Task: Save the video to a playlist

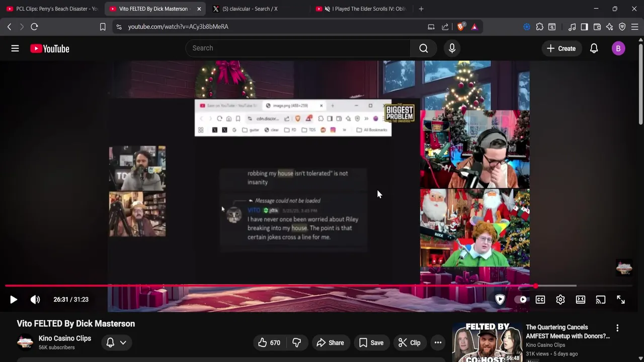Action: pos(371,343)
